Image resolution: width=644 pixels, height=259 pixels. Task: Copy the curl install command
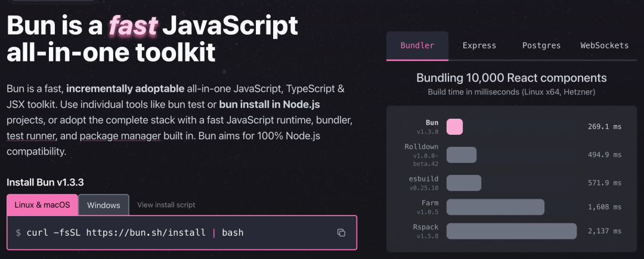tap(341, 233)
